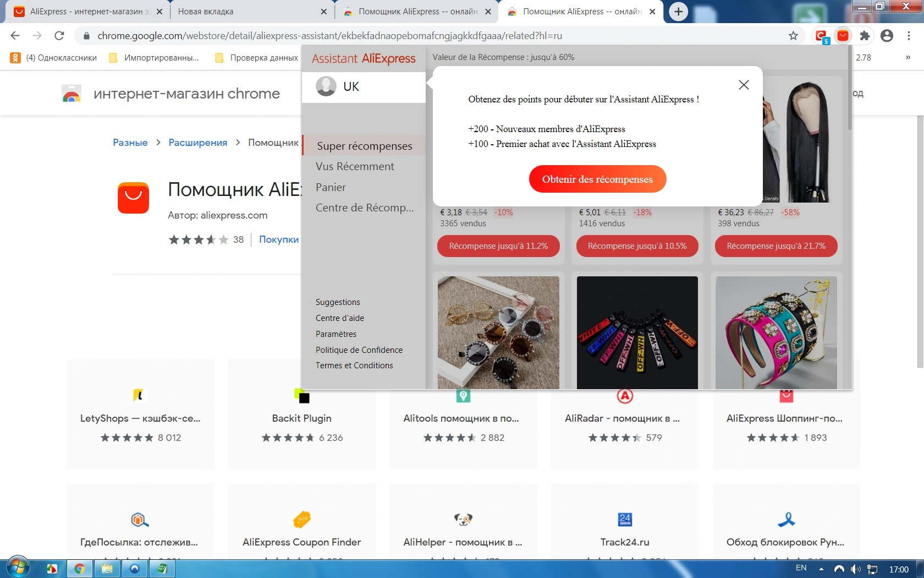Viewport: 924px width, 578px height.
Task: Open Centre de Récomp... menu entry
Action: 365,208
